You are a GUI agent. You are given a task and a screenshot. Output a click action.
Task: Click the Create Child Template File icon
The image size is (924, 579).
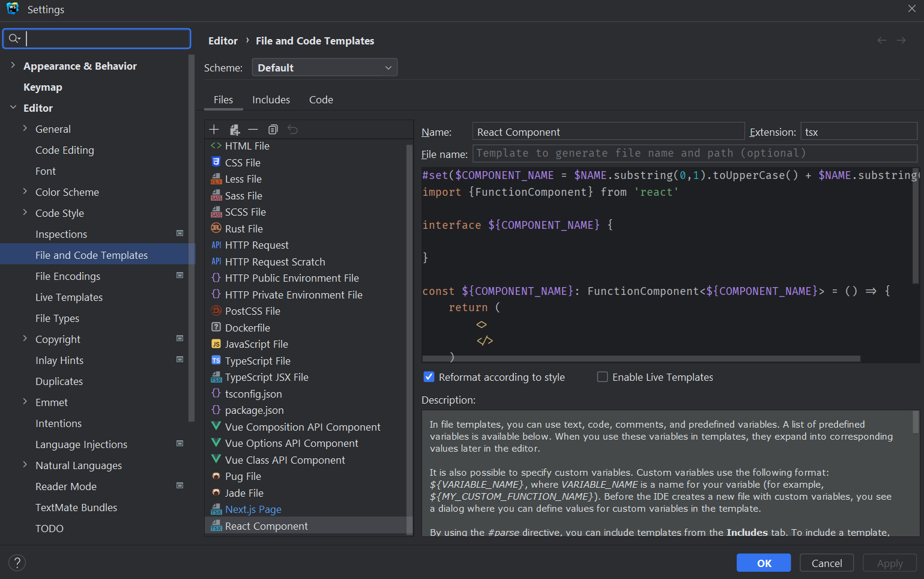[x=235, y=130]
